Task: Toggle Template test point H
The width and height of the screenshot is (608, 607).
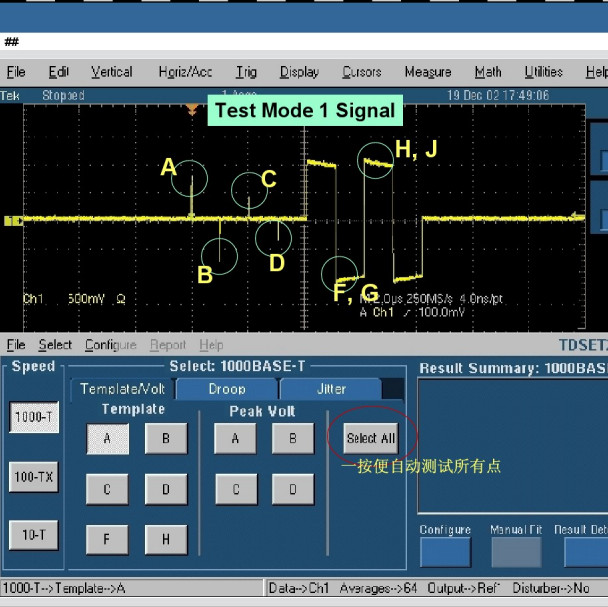Action: pos(165,540)
